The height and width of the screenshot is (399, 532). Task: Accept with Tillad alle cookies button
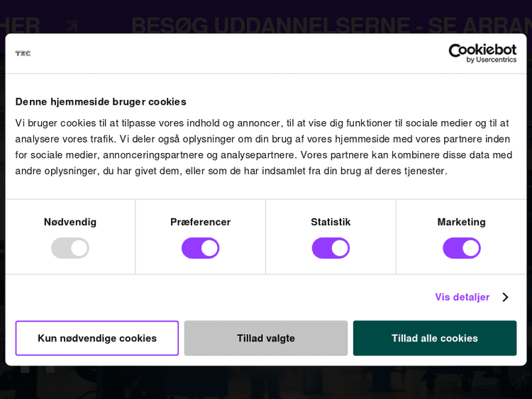(435, 338)
